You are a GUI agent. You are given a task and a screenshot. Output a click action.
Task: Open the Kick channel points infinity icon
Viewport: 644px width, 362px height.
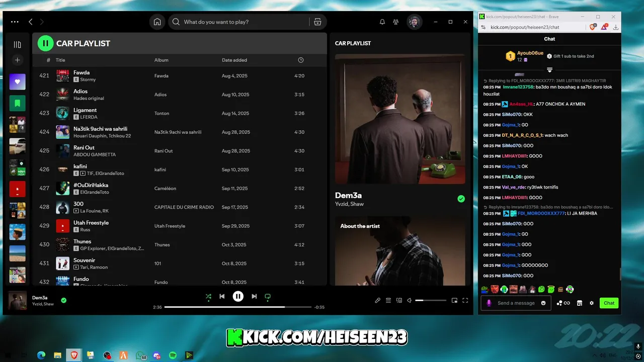pyautogui.click(x=563, y=303)
